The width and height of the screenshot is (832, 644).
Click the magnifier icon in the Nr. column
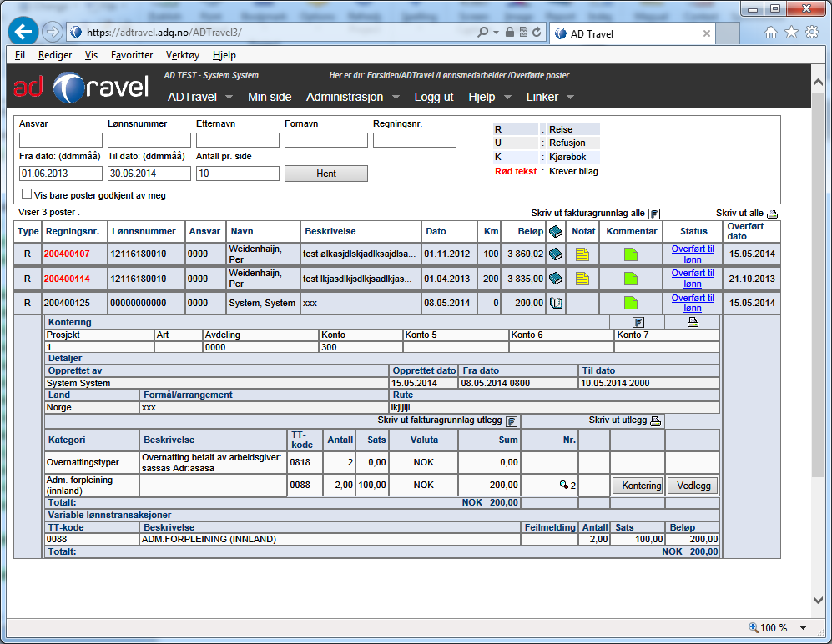pos(565,485)
